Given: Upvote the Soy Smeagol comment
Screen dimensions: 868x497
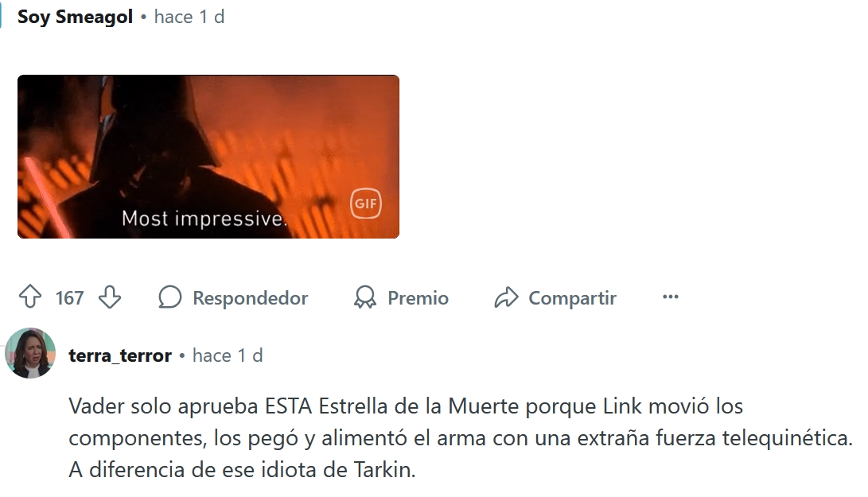Looking at the screenshot, I should 30,297.
